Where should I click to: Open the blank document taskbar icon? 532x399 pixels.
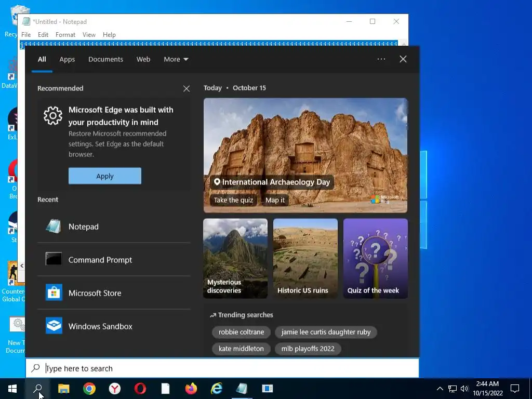click(166, 389)
